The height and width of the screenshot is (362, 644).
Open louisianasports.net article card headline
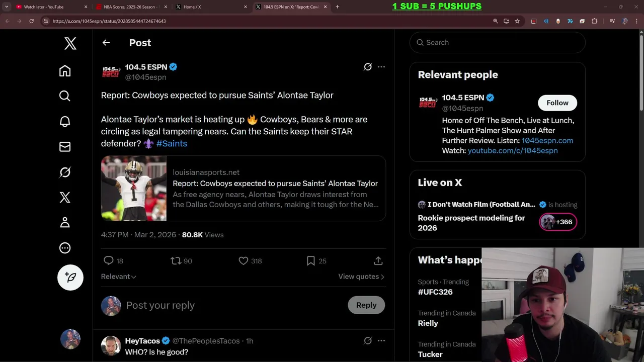[275, 184]
